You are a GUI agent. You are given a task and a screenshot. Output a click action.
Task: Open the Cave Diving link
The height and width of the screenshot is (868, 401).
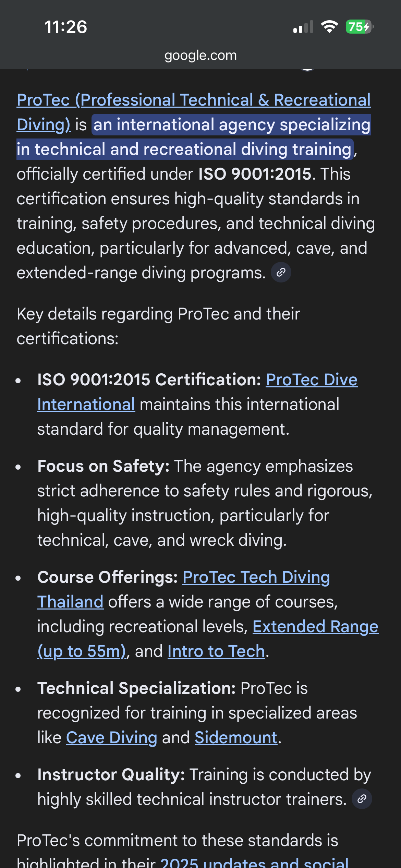111,738
